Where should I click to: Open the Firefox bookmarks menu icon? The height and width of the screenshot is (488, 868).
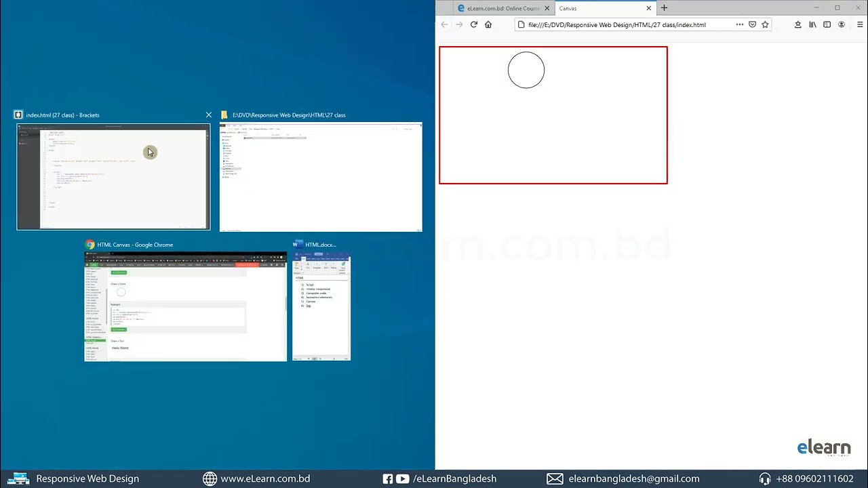[797, 24]
